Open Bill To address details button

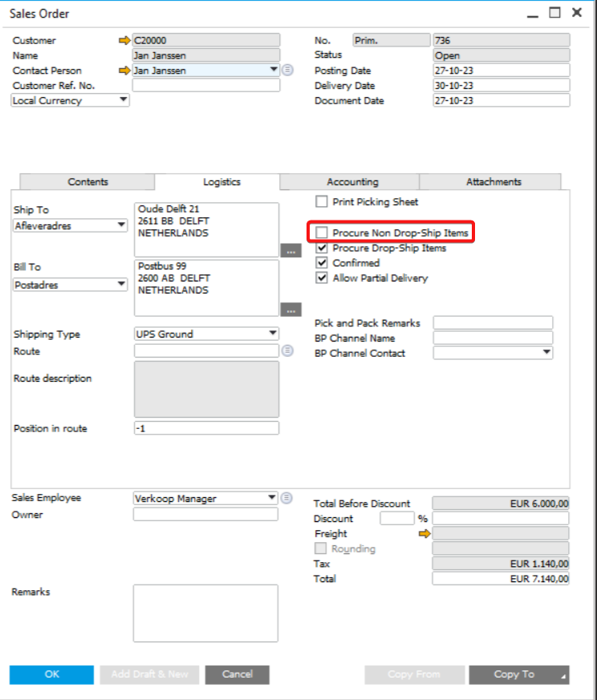290,310
